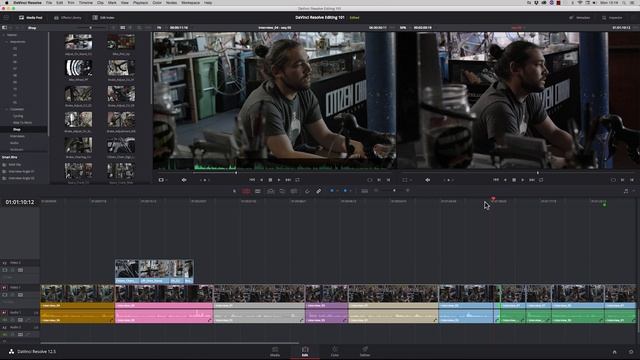This screenshot has height=360, width=640.
Task: Toggle the bin list sidebar icon
Action: [4, 28]
